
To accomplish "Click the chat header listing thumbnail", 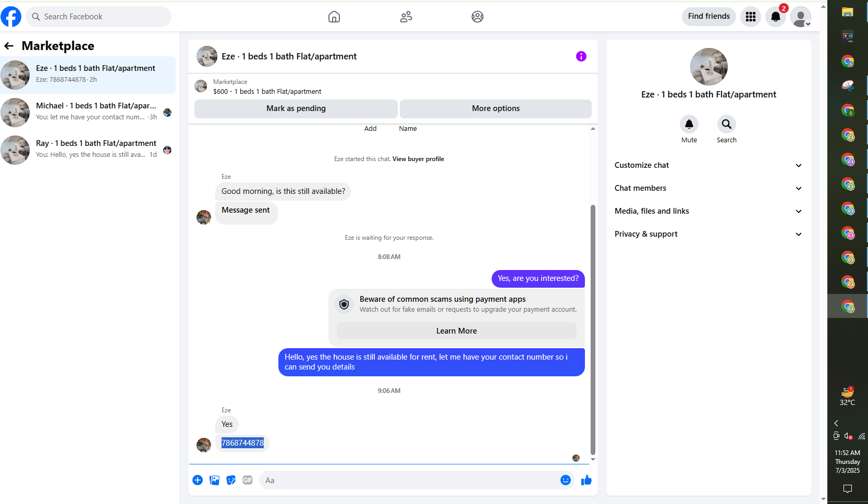I will pyautogui.click(x=207, y=56).
